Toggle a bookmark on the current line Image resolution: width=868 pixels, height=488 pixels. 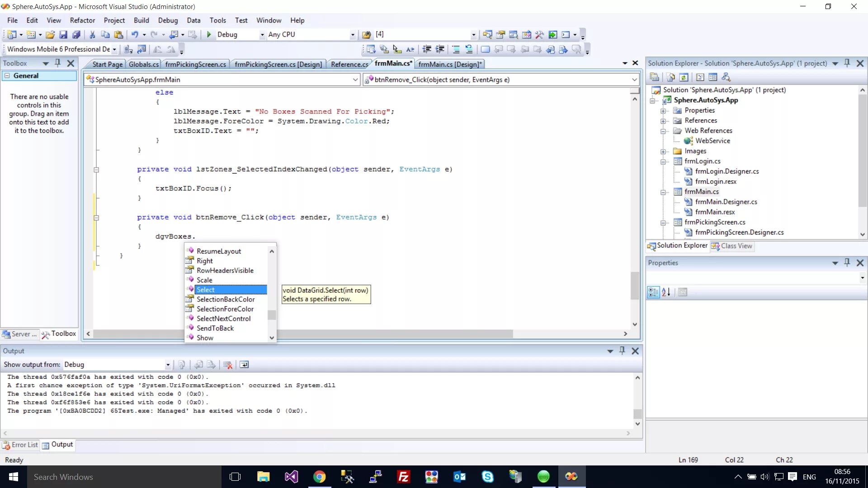click(485, 49)
